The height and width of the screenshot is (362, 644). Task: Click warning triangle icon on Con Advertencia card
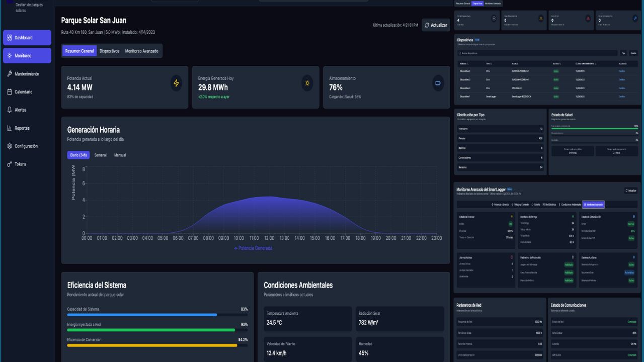541,19
